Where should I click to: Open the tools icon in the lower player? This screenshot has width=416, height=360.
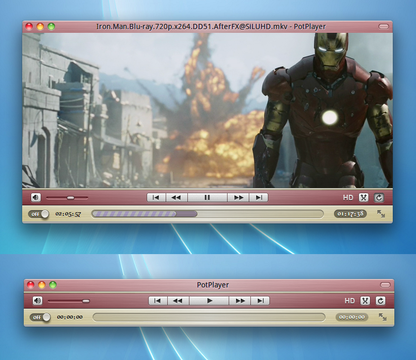tap(365, 301)
